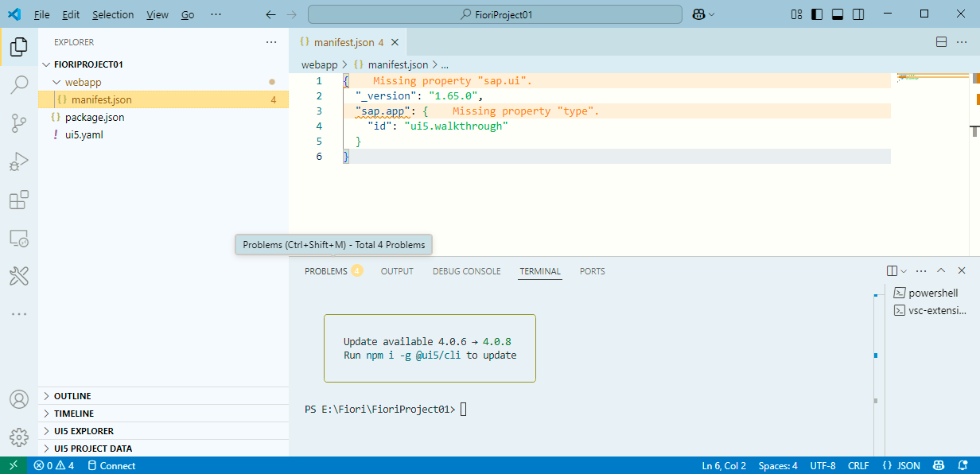Collapse the webapp folder
This screenshot has width=980, height=474.
pos(163,82)
